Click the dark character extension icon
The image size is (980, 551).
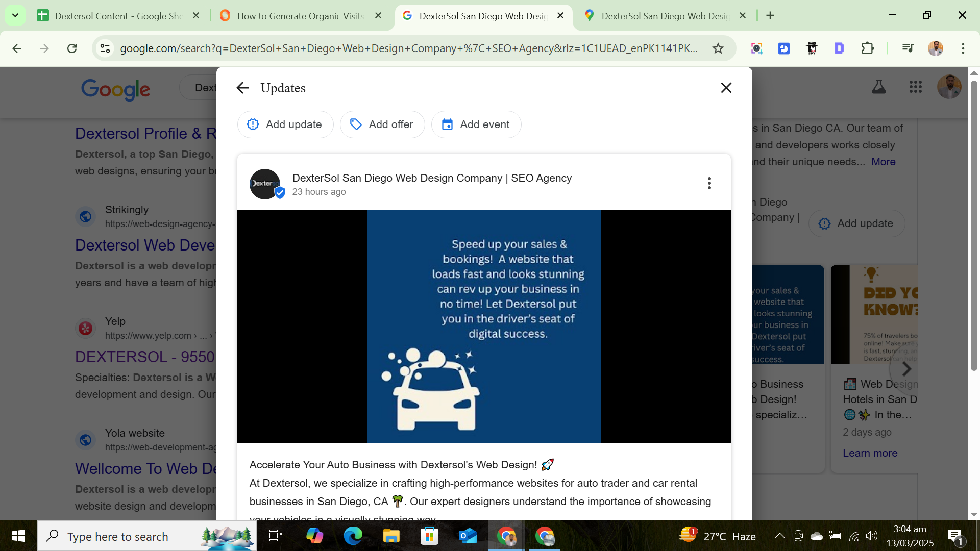(812, 48)
